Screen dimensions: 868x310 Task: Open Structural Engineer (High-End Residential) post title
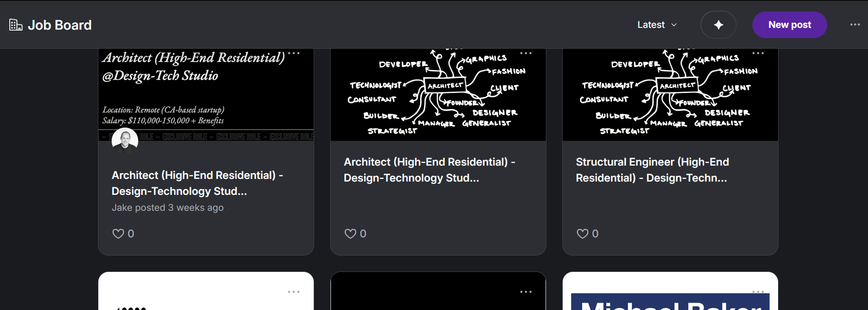(x=653, y=170)
